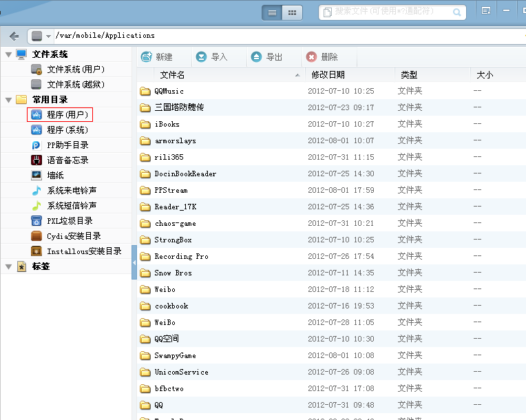
Task: Select 文件系统(越狱) in sidebar
Action: [76, 85]
